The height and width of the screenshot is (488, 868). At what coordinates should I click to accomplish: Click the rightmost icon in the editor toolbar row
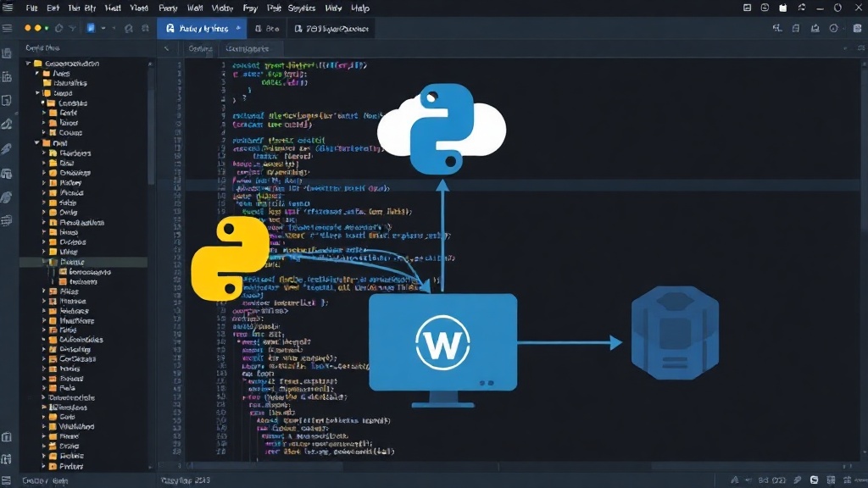857,28
